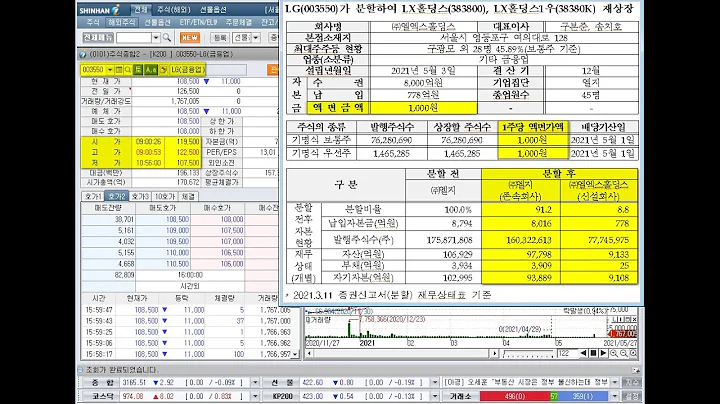This screenshot has height=404, width=720.
Task: Click the down arrow on trade list scrollbar
Action: (x=295, y=354)
